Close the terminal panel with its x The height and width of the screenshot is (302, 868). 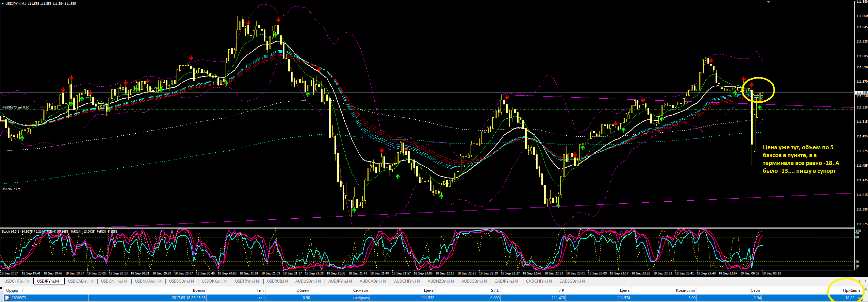tap(2, 289)
